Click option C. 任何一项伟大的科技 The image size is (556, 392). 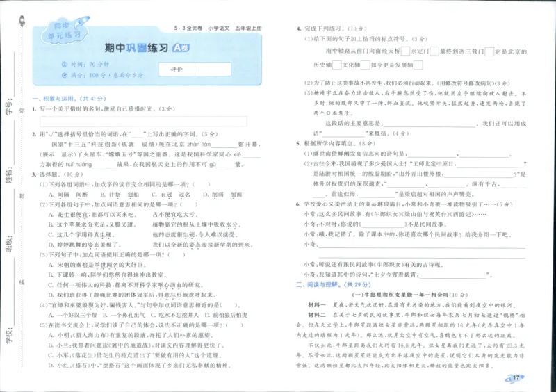(x=126, y=285)
